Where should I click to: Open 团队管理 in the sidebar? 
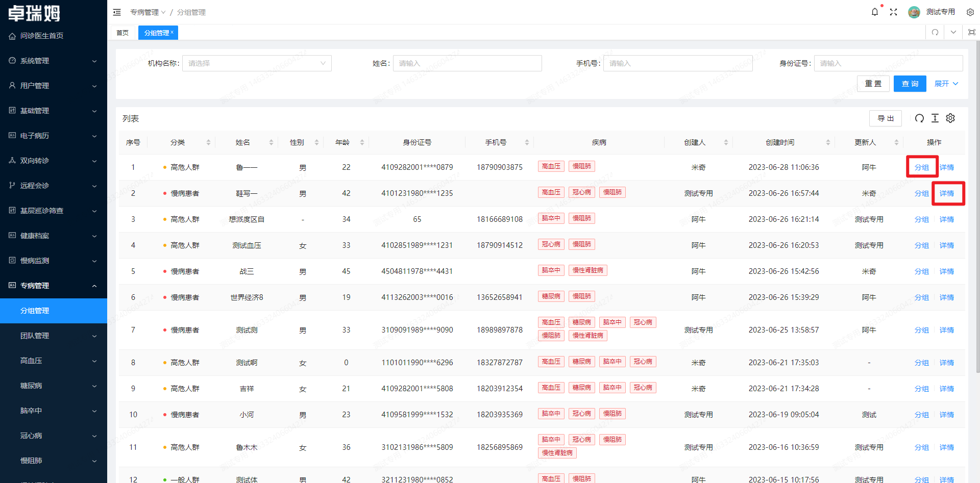tap(54, 336)
